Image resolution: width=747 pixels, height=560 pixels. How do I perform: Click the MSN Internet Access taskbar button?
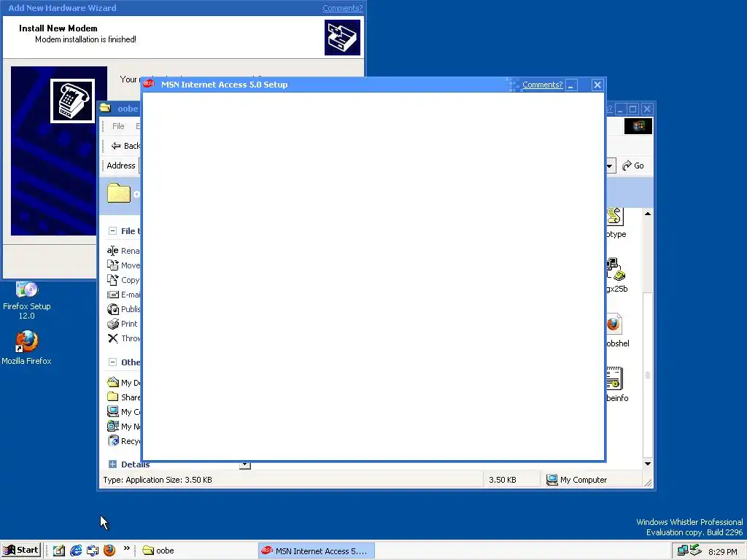pyautogui.click(x=317, y=551)
